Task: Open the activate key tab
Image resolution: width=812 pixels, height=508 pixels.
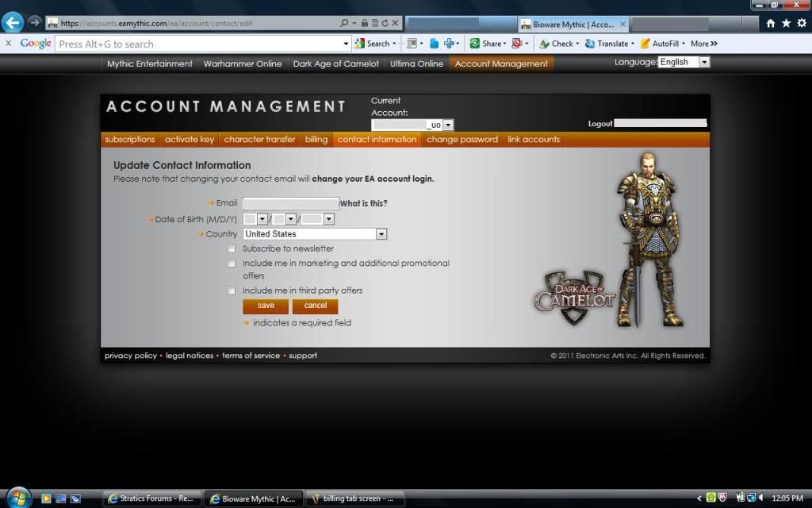Action: (x=189, y=140)
